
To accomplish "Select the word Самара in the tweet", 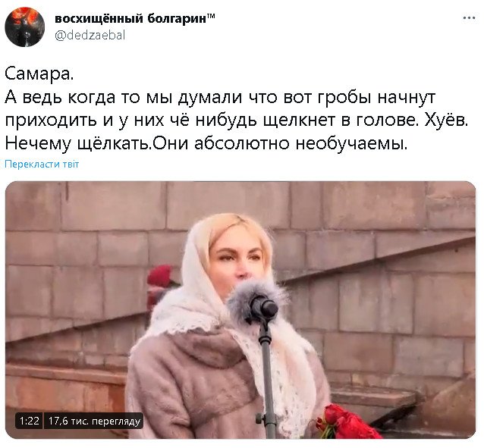I will coord(37,74).
